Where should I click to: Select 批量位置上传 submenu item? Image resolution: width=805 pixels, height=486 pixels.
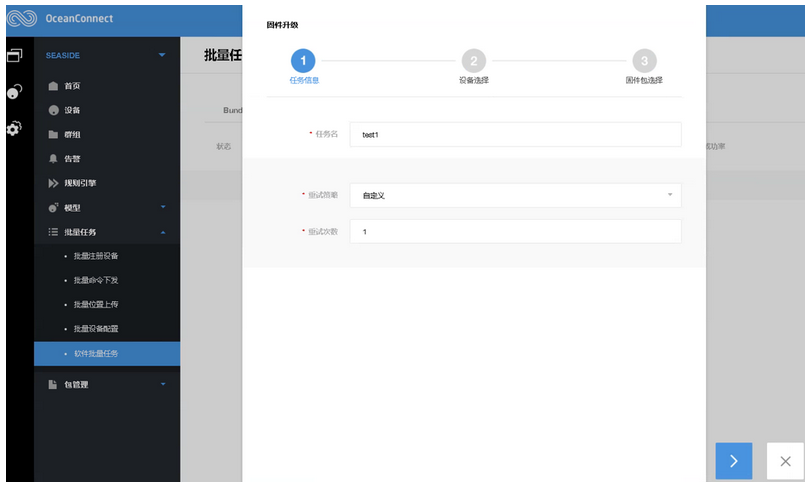[96, 304]
